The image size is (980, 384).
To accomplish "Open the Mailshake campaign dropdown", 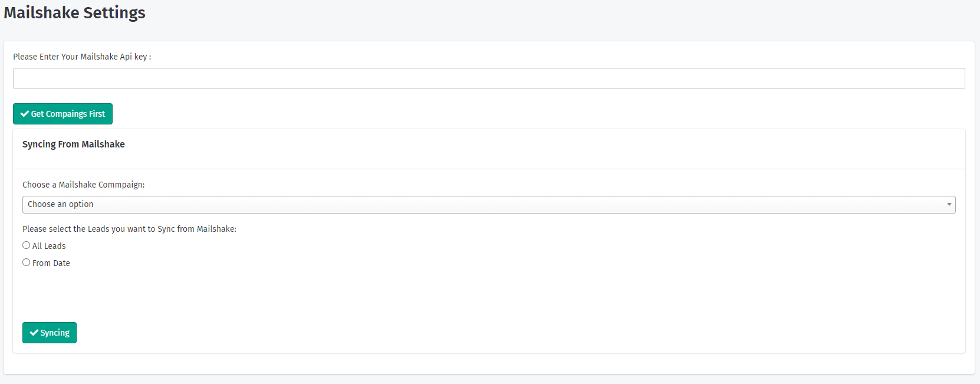I will click(488, 205).
